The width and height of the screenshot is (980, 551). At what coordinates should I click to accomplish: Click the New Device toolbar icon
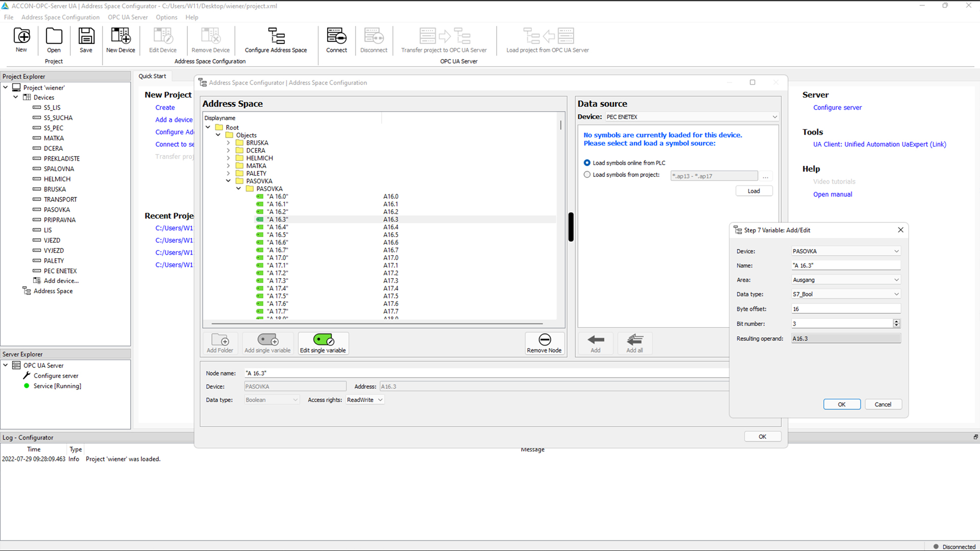coord(120,40)
